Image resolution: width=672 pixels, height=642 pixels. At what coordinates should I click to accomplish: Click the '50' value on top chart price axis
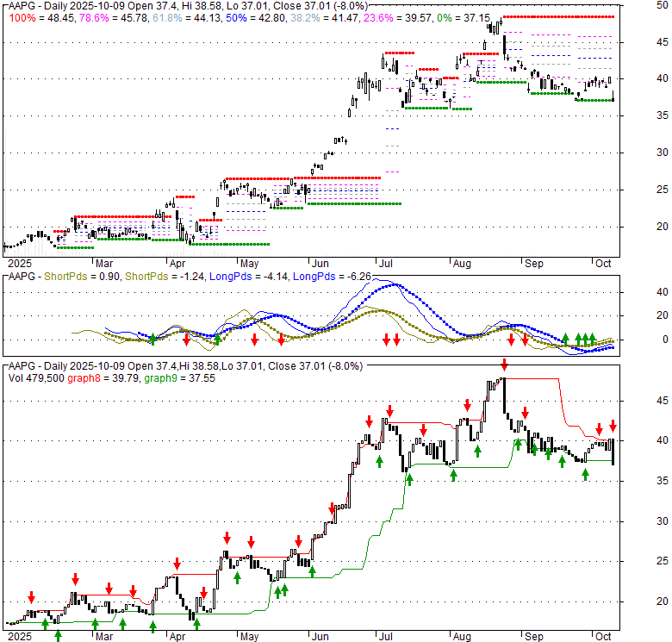(x=663, y=5)
